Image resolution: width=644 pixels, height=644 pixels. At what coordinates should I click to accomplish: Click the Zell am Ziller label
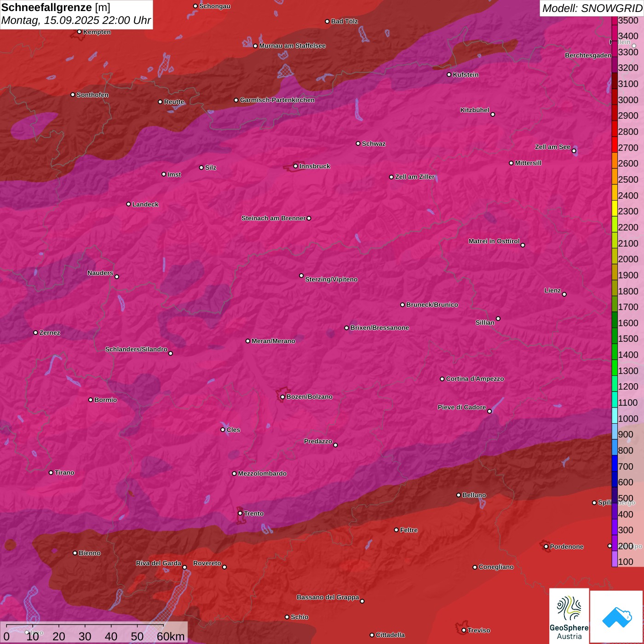pos(415,177)
